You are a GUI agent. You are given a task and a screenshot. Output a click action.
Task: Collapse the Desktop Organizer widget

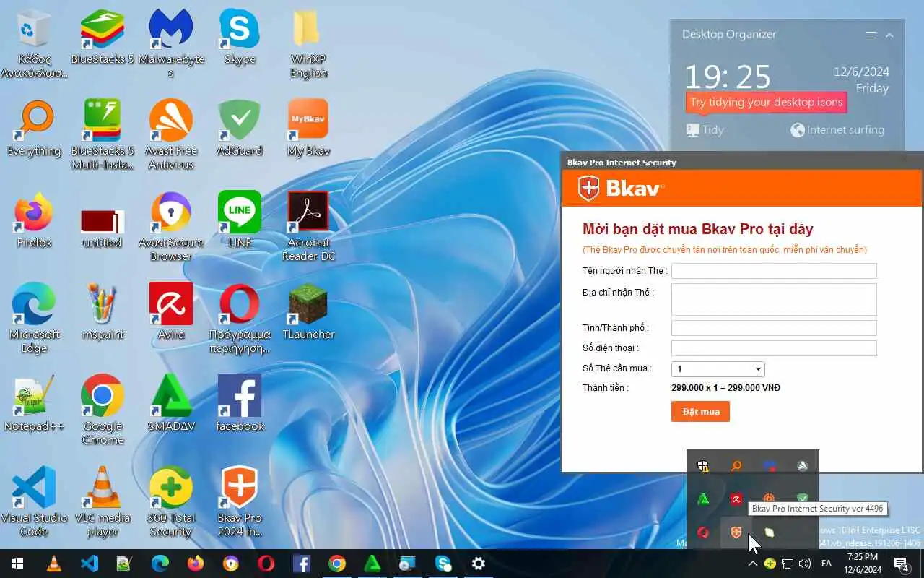pos(889,35)
